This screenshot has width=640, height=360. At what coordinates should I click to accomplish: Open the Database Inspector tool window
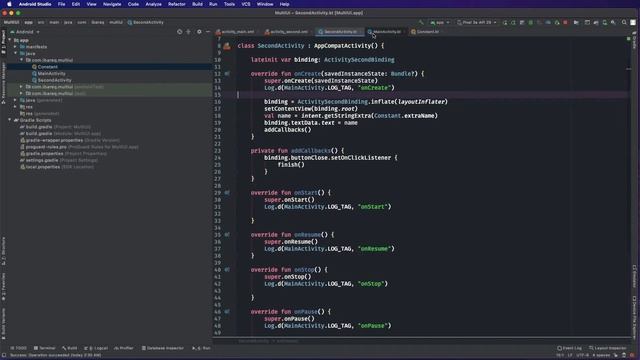163,348
